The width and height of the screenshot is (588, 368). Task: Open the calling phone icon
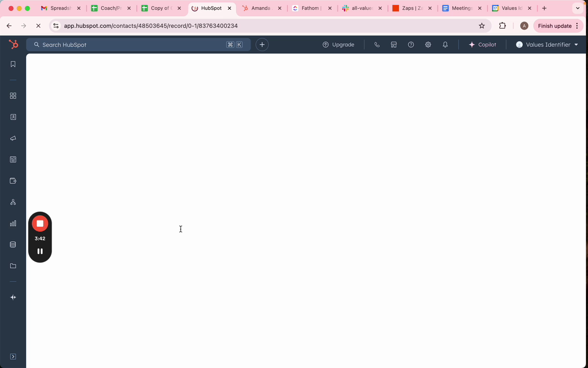pos(377,44)
